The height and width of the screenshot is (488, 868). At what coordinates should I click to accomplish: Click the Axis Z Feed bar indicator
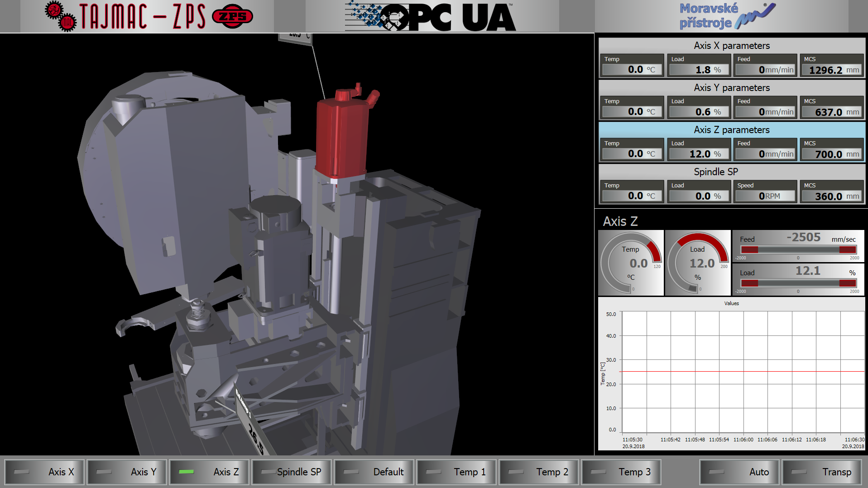(x=798, y=249)
